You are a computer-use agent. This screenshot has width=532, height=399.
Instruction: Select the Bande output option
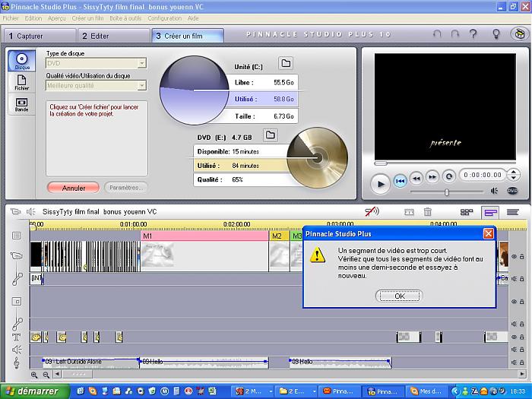(22, 105)
